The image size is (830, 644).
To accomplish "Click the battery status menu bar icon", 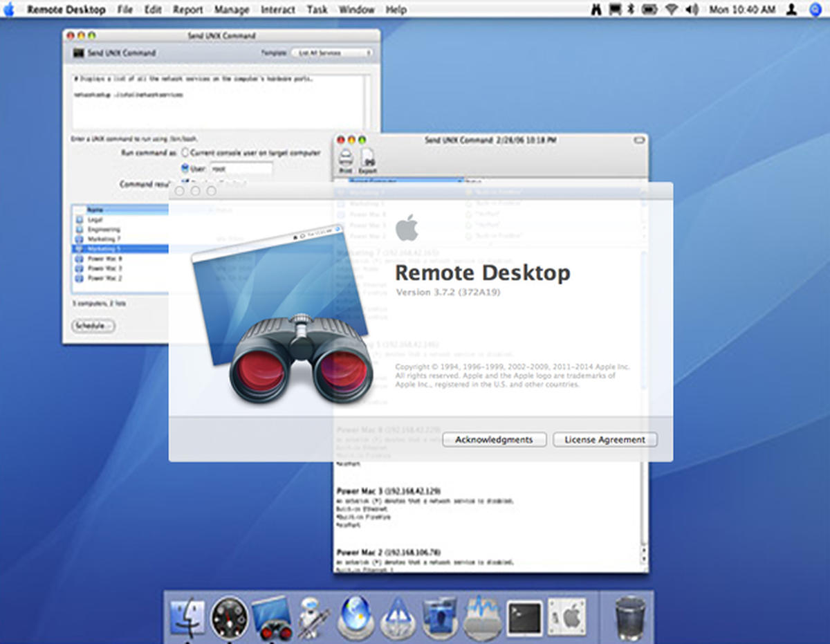I will (649, 10).
